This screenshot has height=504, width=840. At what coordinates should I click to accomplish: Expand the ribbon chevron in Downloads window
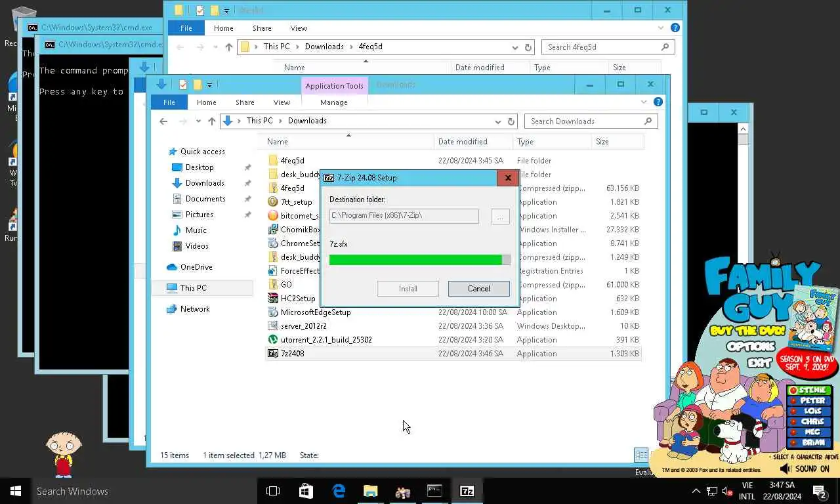(x=644, y=102)
